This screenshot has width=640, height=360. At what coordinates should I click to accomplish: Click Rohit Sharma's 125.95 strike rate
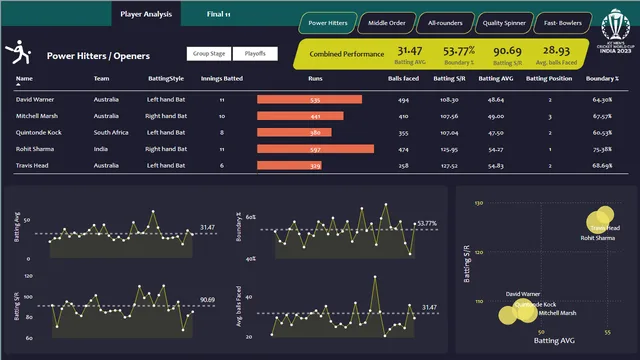[x=449, y=149]
